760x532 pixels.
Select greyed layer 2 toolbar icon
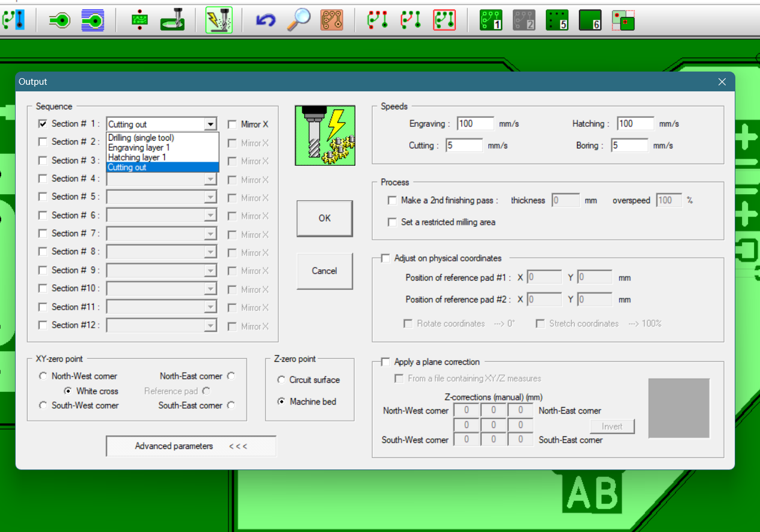pyautogui.click(x=524, y=20)
